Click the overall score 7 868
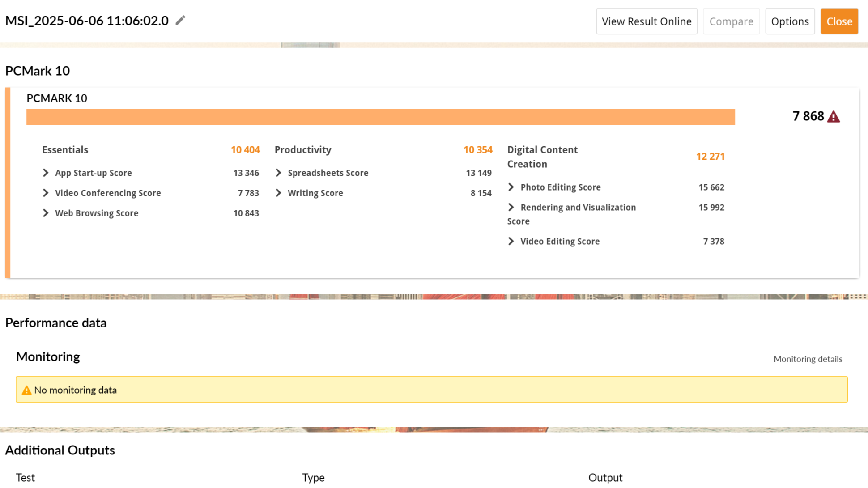 pyautogui.click(x=808, y=116)
